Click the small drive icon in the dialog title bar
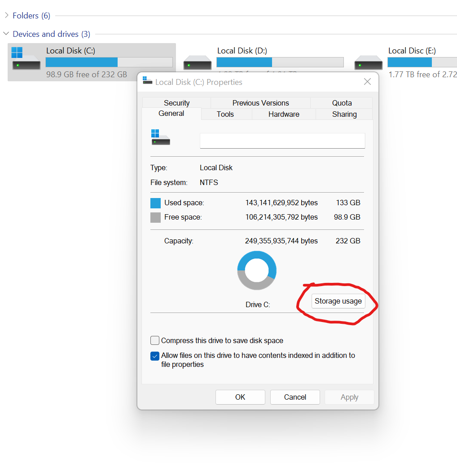The image size is (457, 476). coord(147,81)
